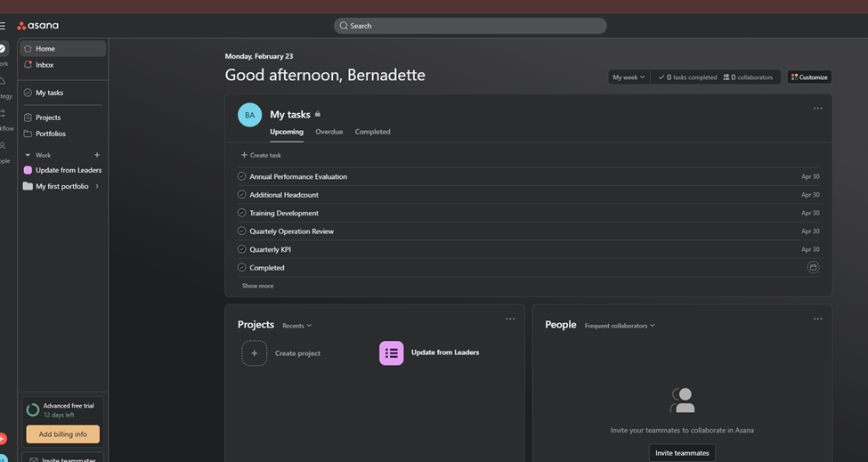This screenshot has width=868, height=462.
Task: Open the My week dropdown
Action: coord(628,77)
